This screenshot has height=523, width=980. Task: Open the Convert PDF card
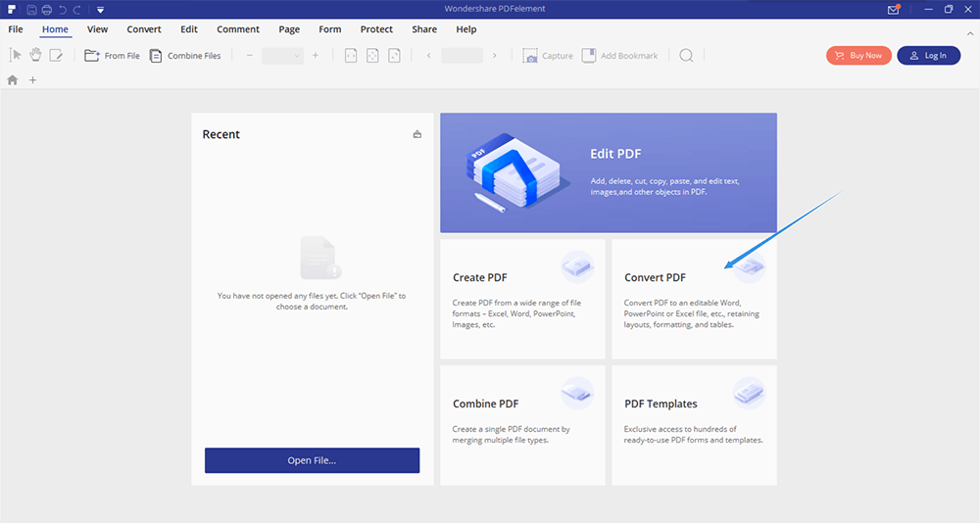(694, 299)
